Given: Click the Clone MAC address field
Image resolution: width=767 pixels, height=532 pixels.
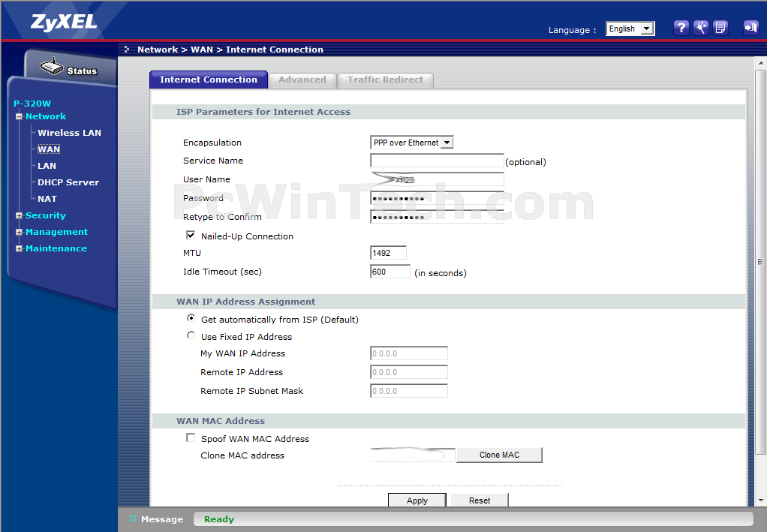Looking at the screenshot, I should pyautogui.click(x=413, y=455).
